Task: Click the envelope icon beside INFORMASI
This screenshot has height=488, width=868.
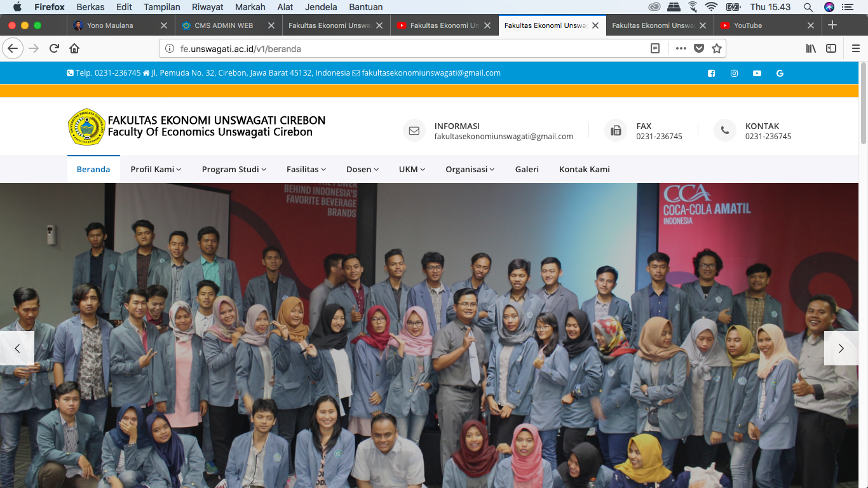Action: coord(414,130)
